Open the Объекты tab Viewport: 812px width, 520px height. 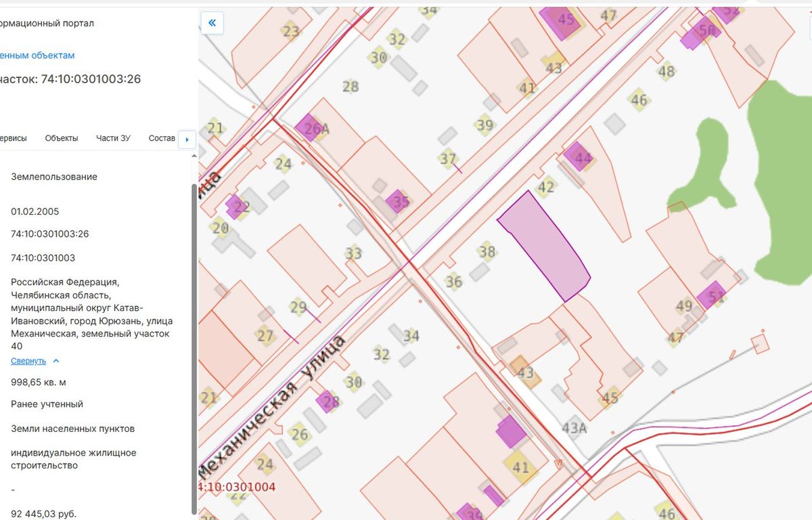(62, 138)
